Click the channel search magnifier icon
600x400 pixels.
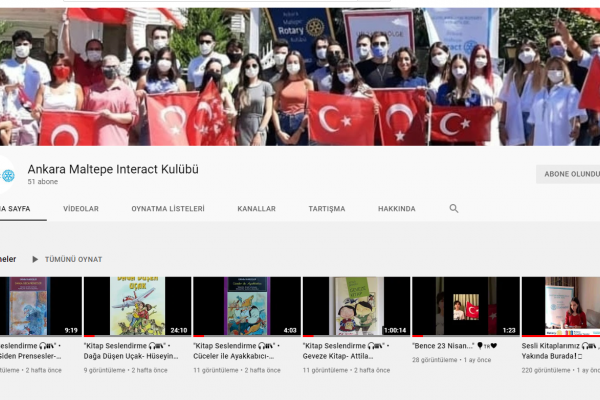453,209
